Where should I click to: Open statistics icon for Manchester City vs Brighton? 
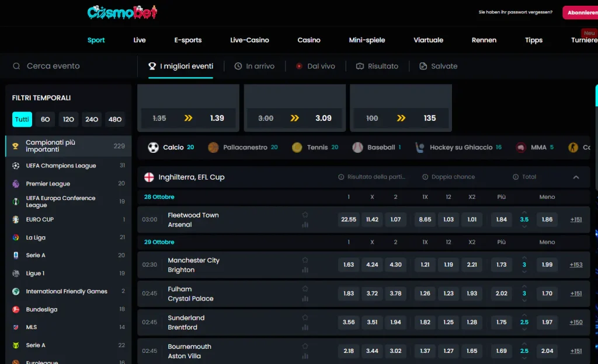point(305,270)
